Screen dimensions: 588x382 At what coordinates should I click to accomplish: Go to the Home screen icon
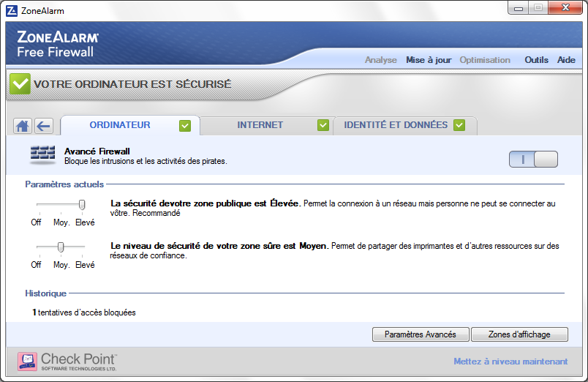[x=23, y=126]
